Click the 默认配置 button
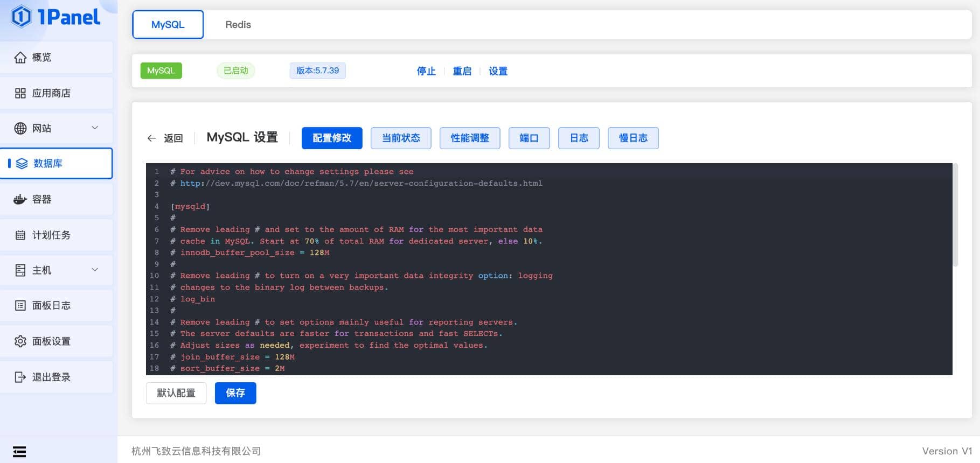980x463 pixels. tap(176, 393)
